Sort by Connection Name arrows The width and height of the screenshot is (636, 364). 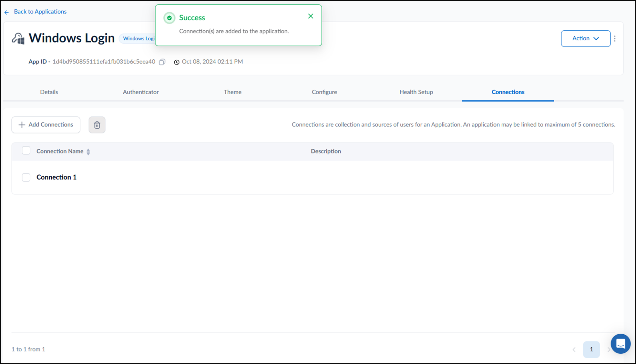pyautogui.click(x=88, y=152)
